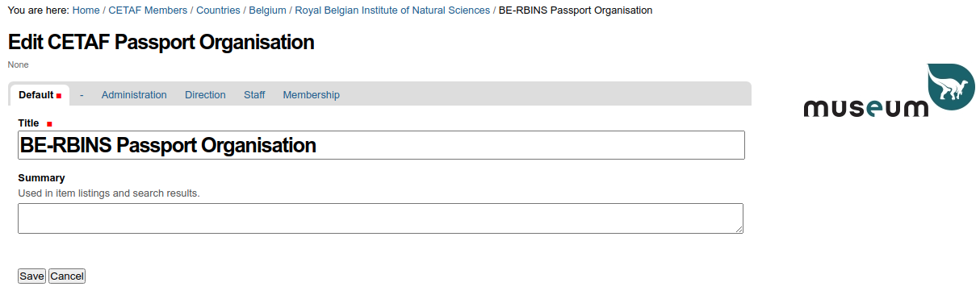This screenshot has width=980, height=295.
Task: Switch to the Administration tab
Action: pos(134,95)
